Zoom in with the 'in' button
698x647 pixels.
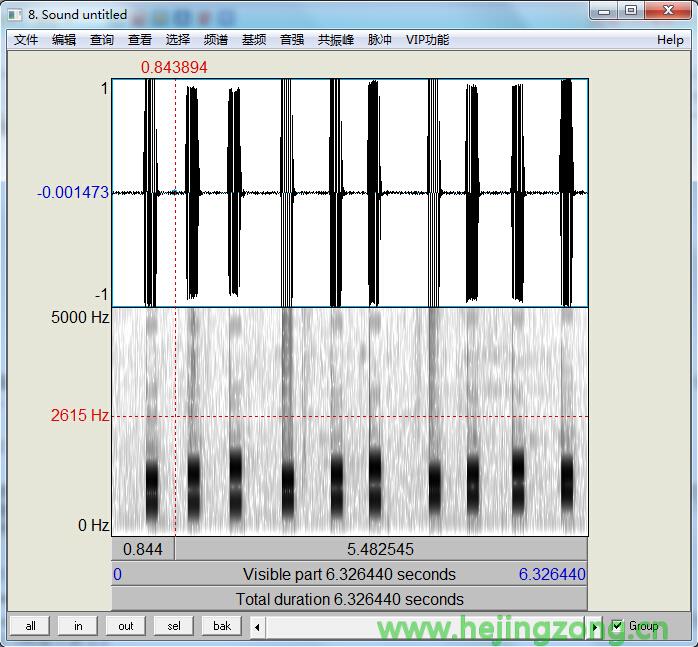[x=78, y=626]
